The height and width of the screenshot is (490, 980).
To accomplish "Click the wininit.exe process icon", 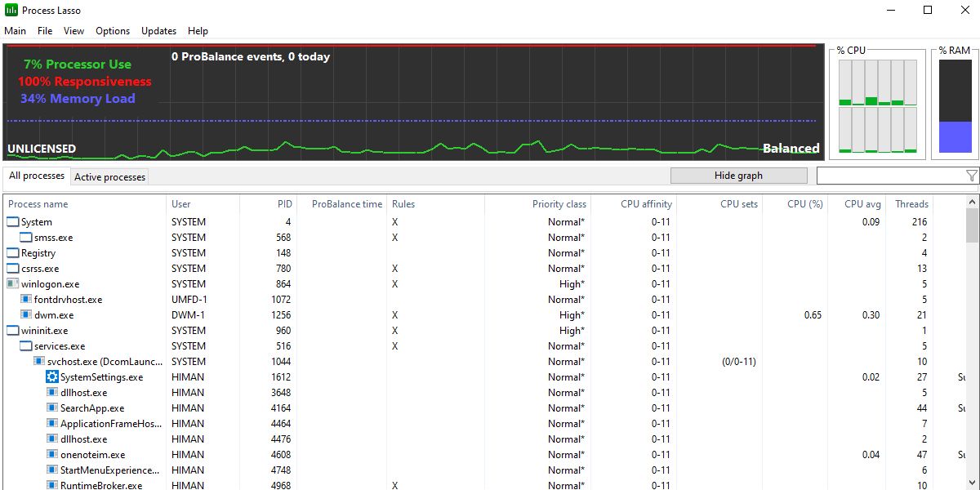I will point(13,331).
